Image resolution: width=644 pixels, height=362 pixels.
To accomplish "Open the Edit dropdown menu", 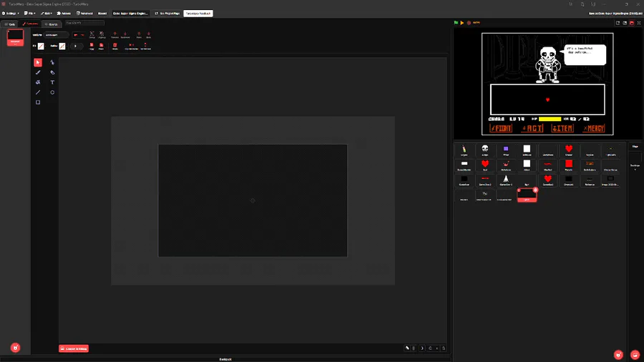I will tap(47, 13).
